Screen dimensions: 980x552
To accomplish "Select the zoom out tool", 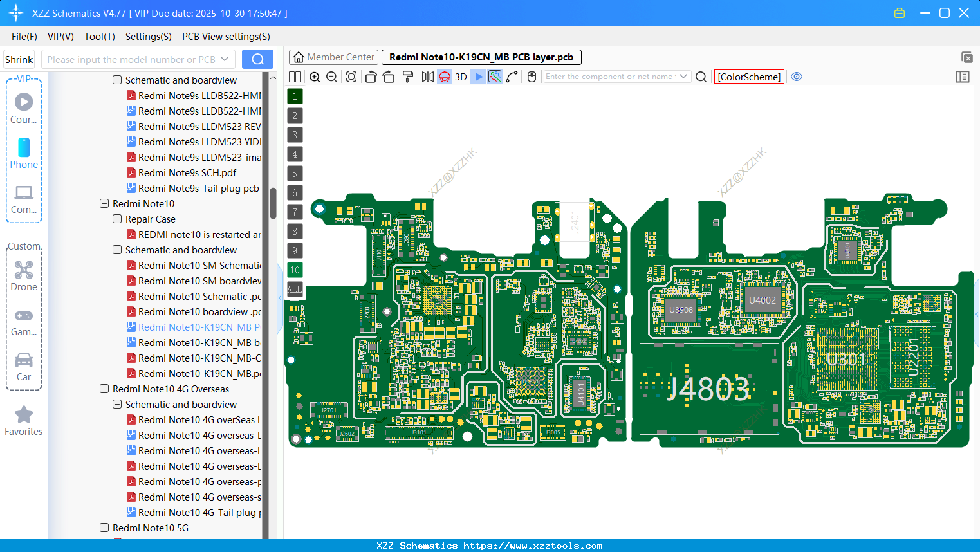I will pos(331,77).
